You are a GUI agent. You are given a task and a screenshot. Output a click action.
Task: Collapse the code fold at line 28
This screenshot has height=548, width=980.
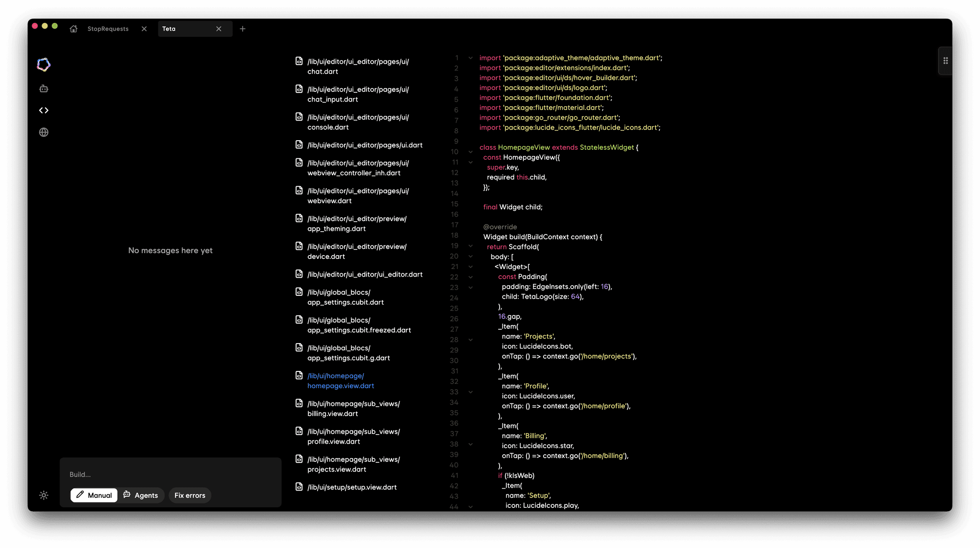(469, 339)
